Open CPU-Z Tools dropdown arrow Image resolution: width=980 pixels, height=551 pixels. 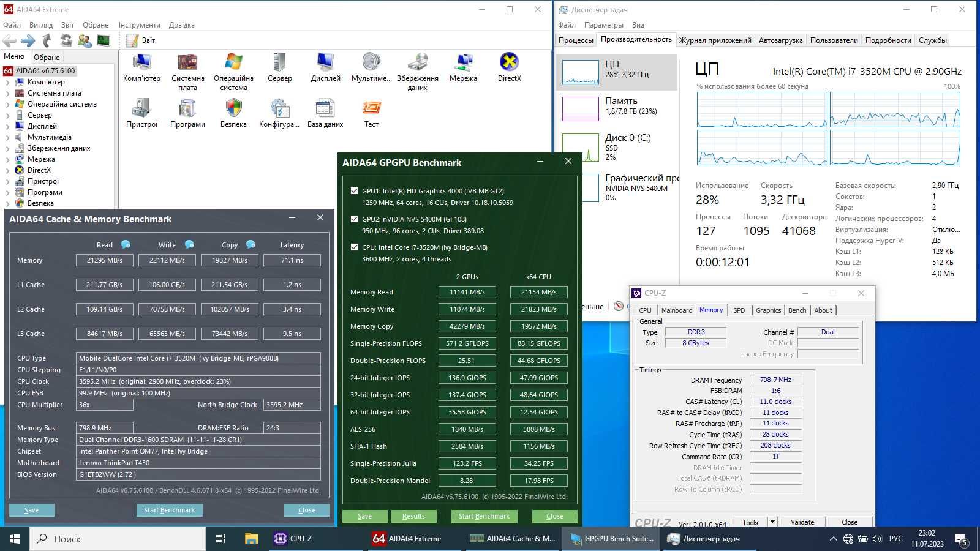click(x=772, y=522)
